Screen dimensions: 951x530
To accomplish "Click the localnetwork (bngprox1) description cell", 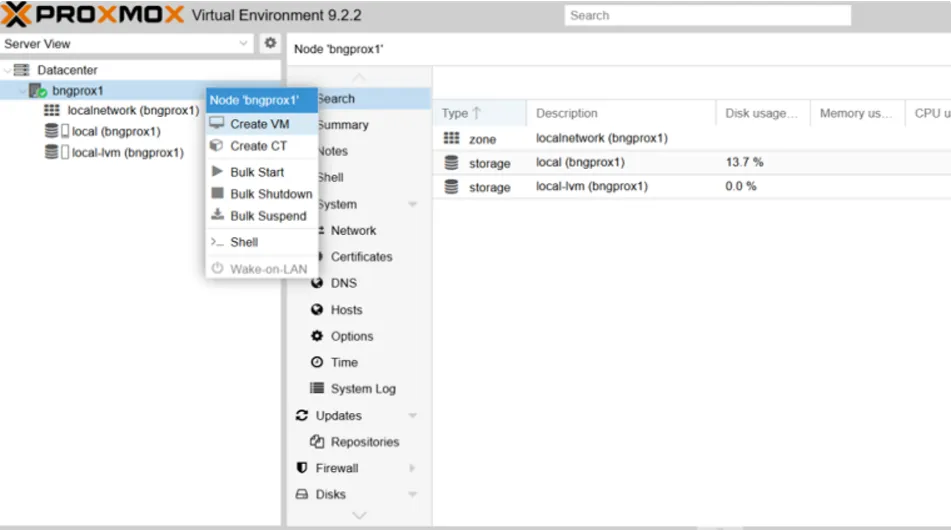I will 602,138.
